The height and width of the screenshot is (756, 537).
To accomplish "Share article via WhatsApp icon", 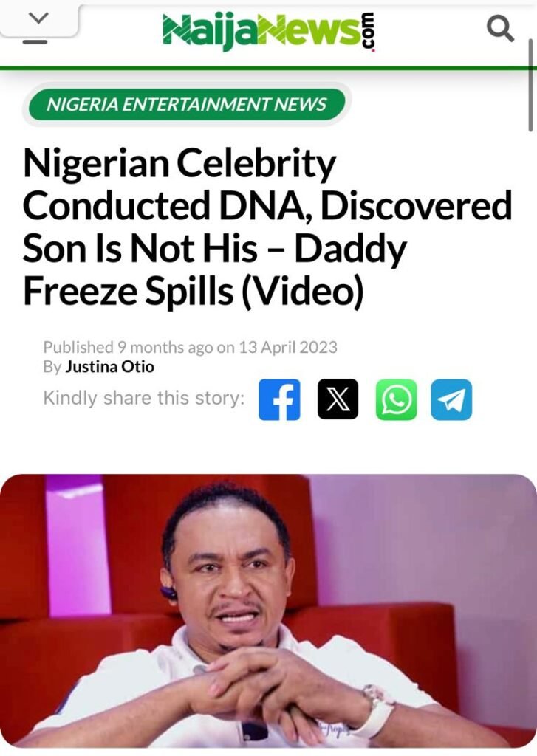I will pos(396,399).
